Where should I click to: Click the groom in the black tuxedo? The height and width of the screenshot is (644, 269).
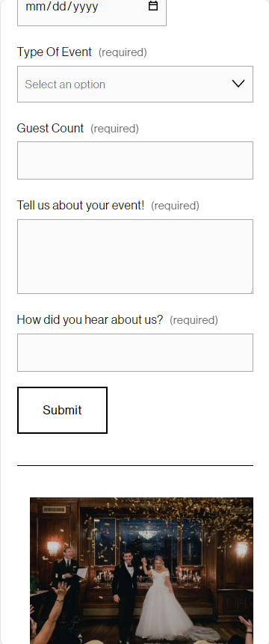(126, 595)
